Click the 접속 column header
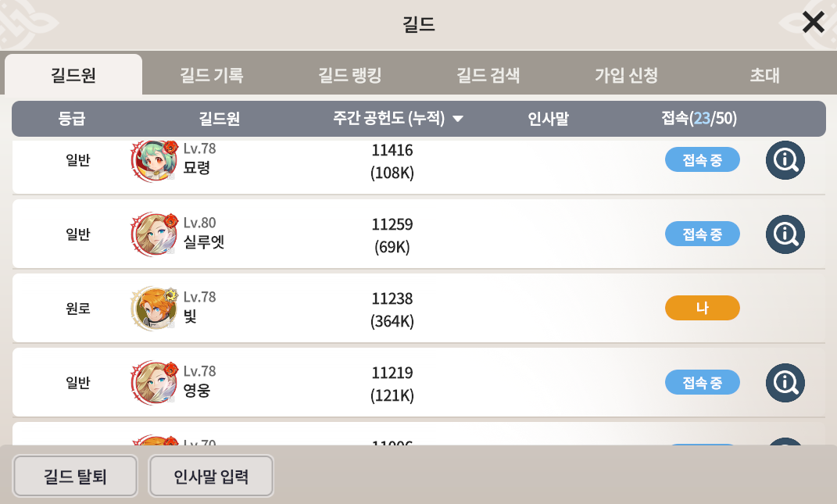This screenshot has height=504, width=837. tap(699, 119)
